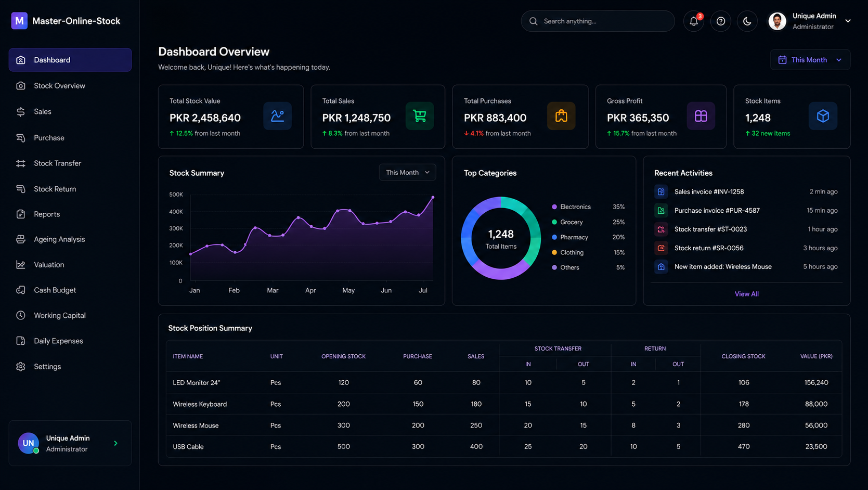Click the Total Purchases bag icon
Screen dimensions: 868x490
point(561,115)
